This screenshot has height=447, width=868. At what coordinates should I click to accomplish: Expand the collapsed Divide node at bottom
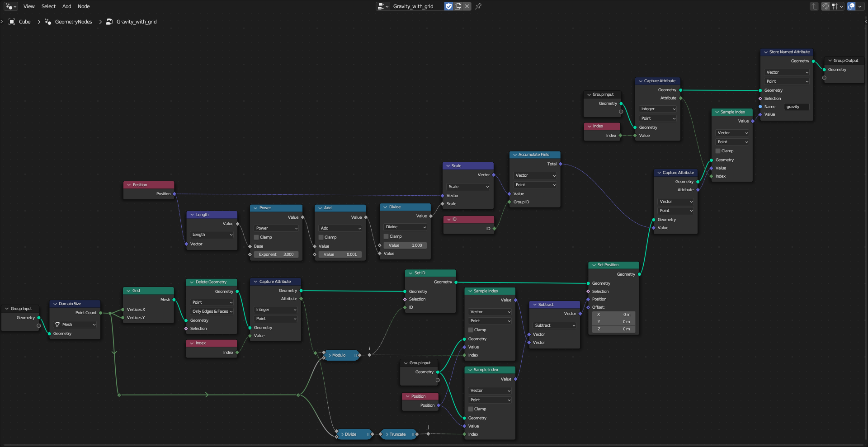coord(343,434)
